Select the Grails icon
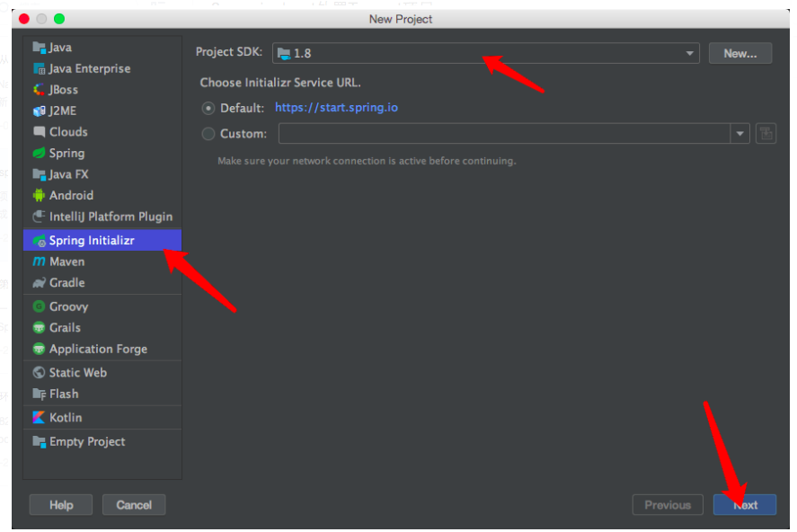Screen dimensions: 797x532 pyautogui.click(x=40, y=328)
